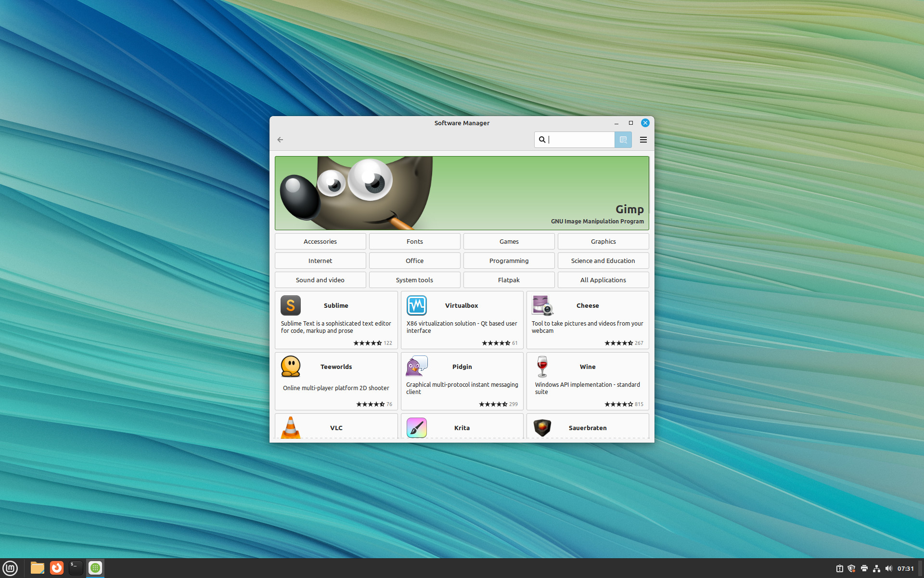The height and width of the screenshot is (578, 924).
Task: Click the GIMP featured banner
Action: click(x=461, y=191)
